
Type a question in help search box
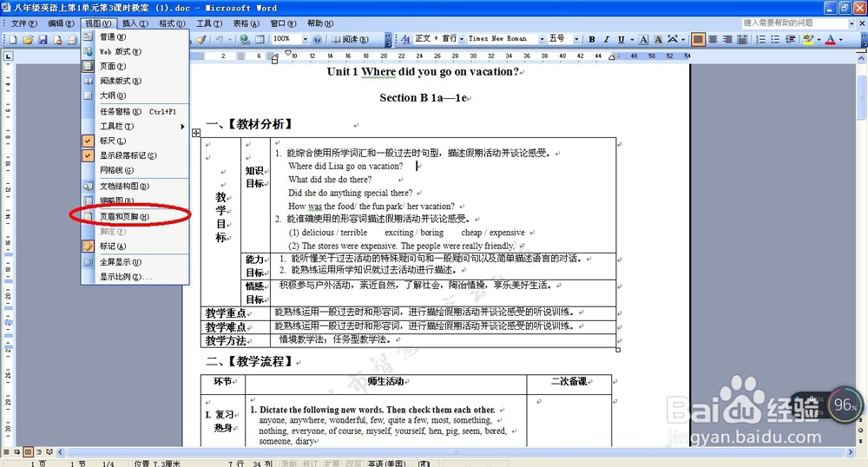click(x=794, y=23)
